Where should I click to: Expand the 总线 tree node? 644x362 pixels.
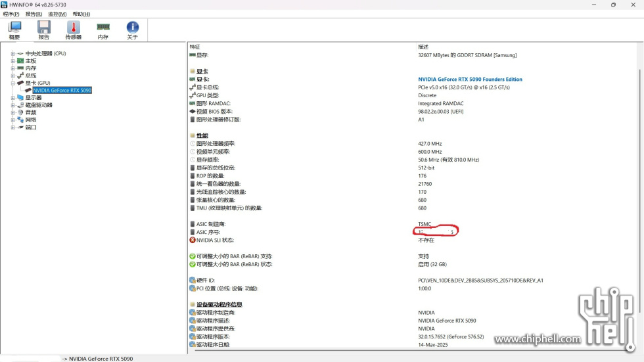click(12, 76)
